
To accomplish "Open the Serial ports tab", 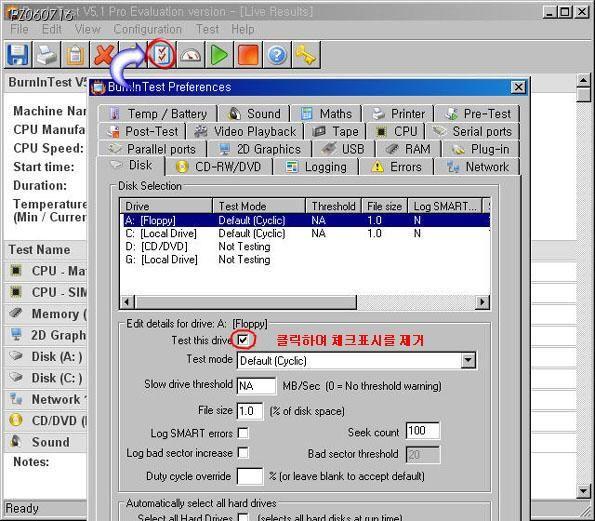I will pos(473,131).
